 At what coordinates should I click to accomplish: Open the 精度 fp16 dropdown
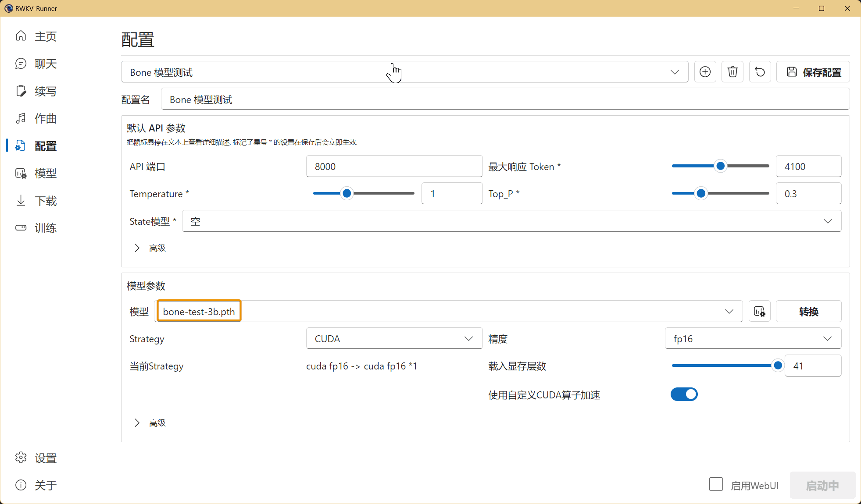(x=753, y=338)
